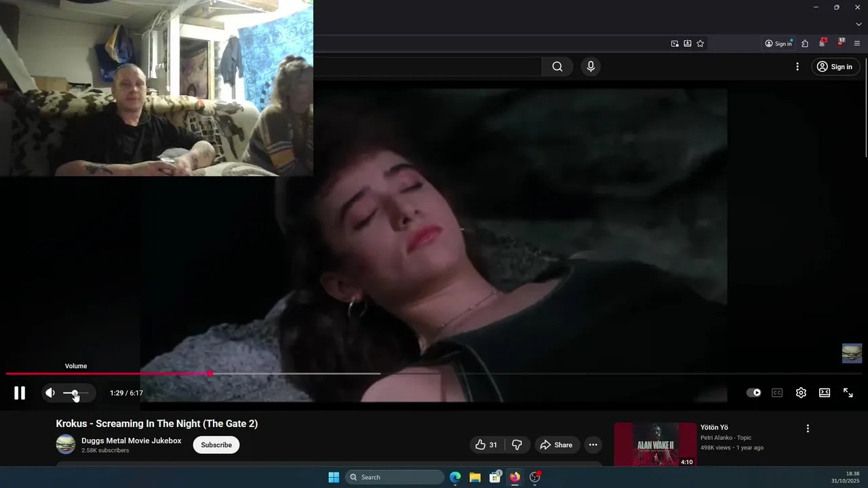Start voice search with the microphone

pyautogui.click(x=591, y=66)
